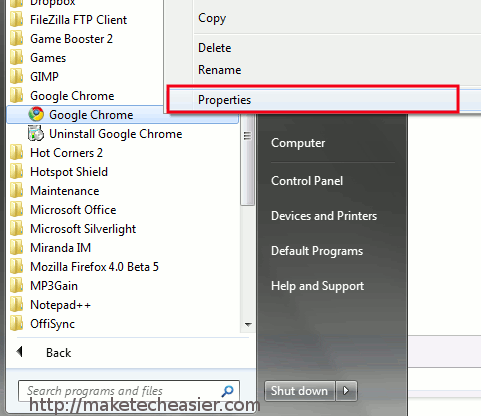The image size is (481, 416).
Task: Click the Maintenance folder icon
Action: click(x=16, y=191)
